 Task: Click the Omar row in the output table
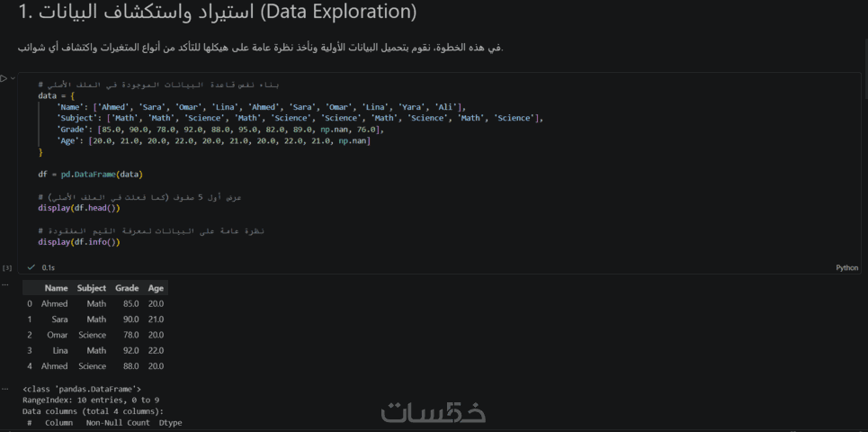56,335
